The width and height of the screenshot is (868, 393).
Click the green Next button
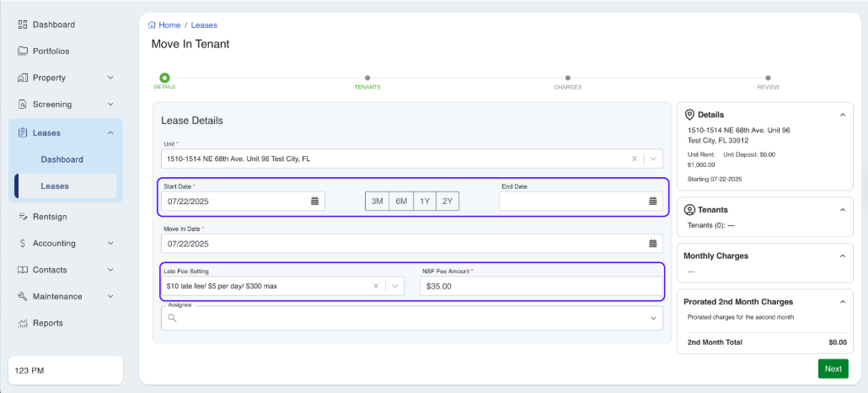(833, 369)
